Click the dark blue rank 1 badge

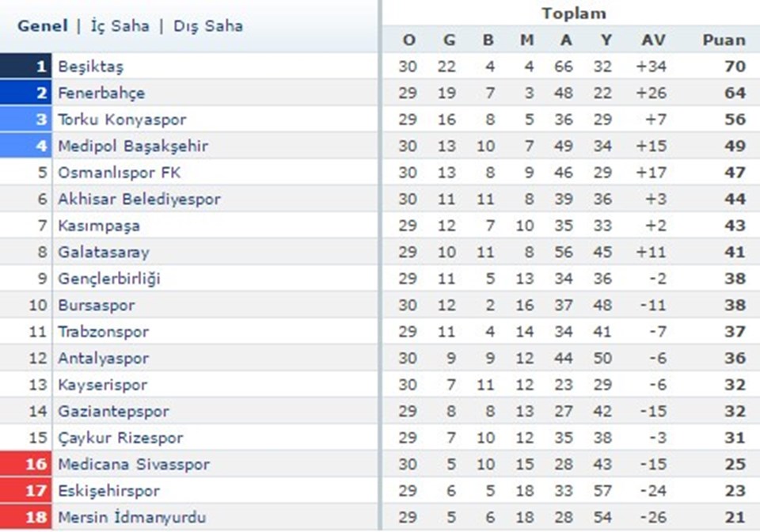point(25,66)
